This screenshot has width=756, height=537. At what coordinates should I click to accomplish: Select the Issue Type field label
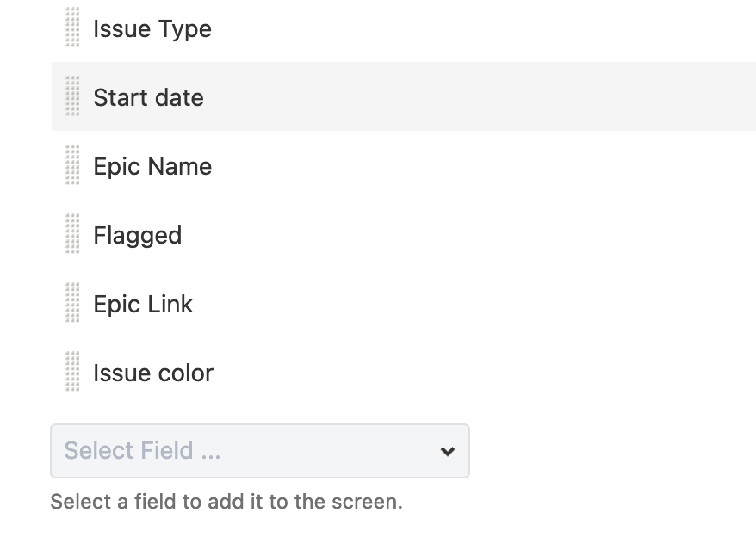152,29
